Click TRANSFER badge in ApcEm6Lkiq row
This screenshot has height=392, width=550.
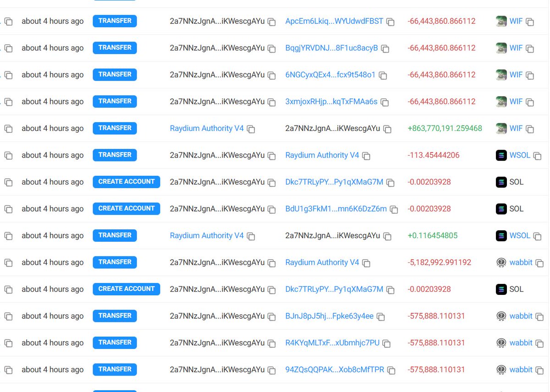(x=115, y=21)
